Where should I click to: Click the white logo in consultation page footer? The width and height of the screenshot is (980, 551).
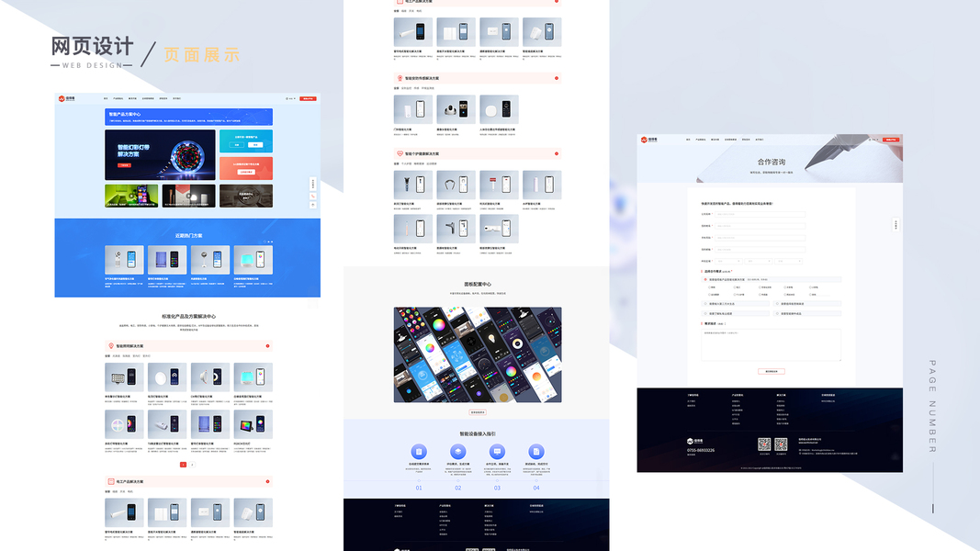point(694,441)
